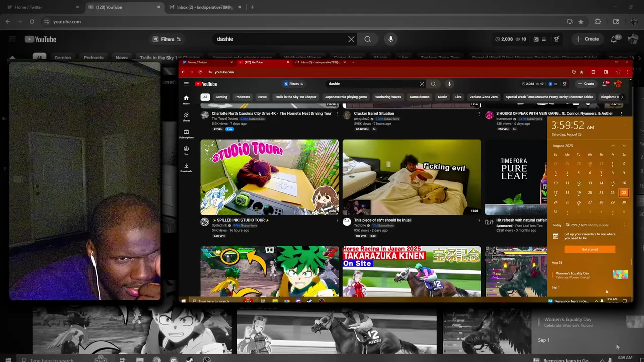Select August 23 in the calendar
The height and width of the screenshot is (362, 644).
624,192
